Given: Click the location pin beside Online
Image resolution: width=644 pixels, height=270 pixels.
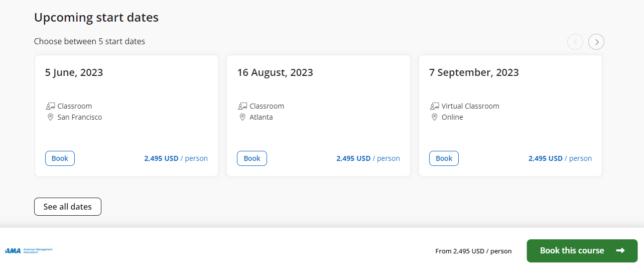Looking at the screenshot, I should click(435, 117).
